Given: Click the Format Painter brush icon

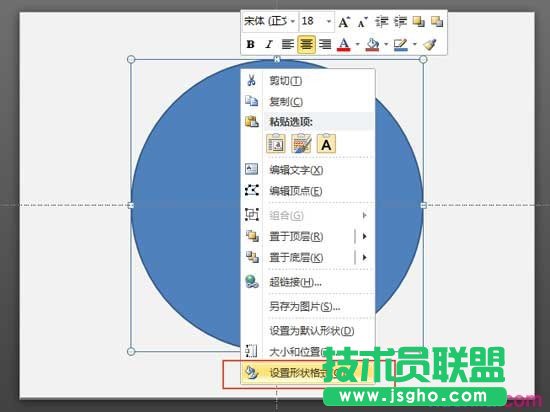Looking at the screenshot, I should (x=430, y=45).
